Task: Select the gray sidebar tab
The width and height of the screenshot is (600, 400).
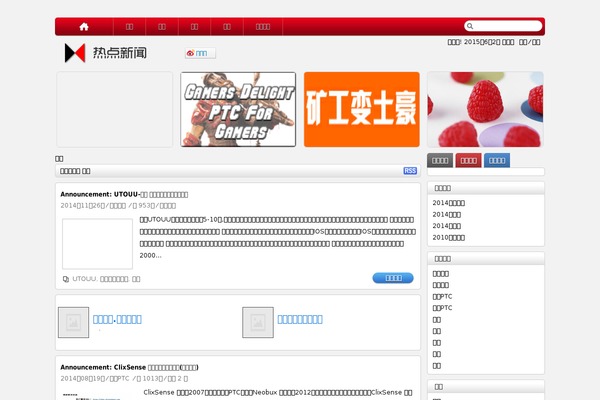Action: [440, 160]
